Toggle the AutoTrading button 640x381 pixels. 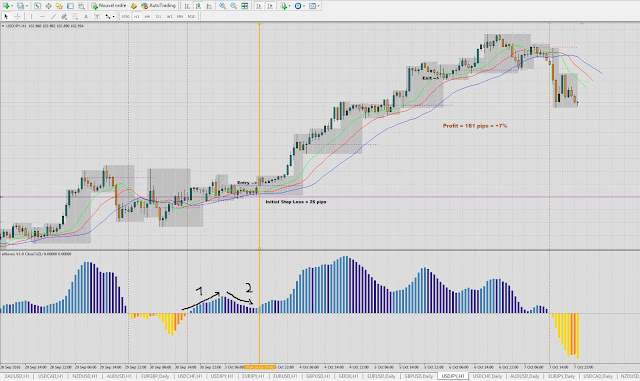click(x=158, y=6)
